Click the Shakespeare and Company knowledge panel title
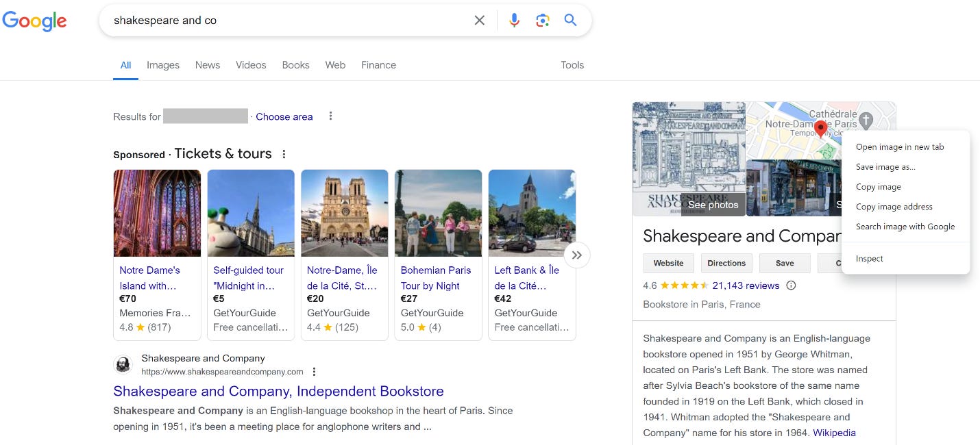 742,236
